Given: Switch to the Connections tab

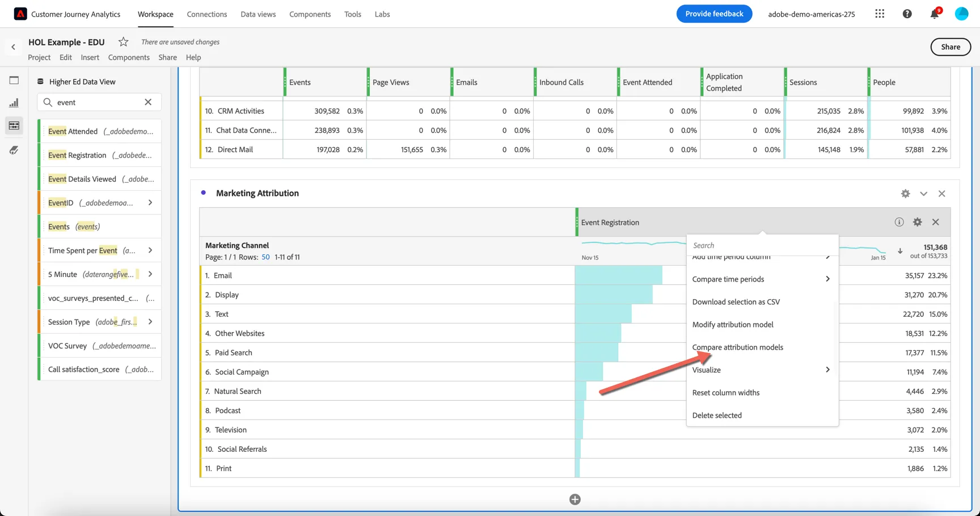Looking at the screenshot, I should [207, 14].
